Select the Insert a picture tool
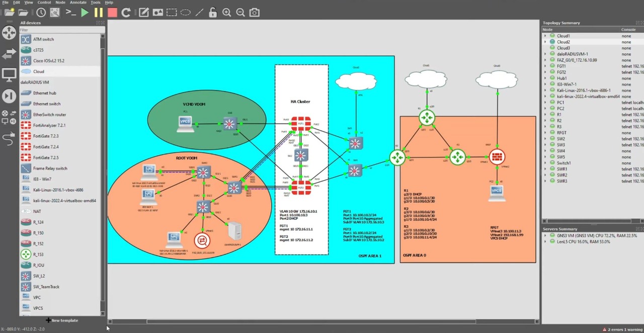 coord(157,13)
